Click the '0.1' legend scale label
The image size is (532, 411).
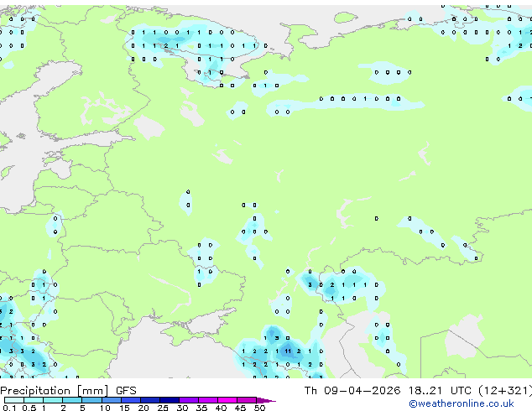(x=9, y=408)
